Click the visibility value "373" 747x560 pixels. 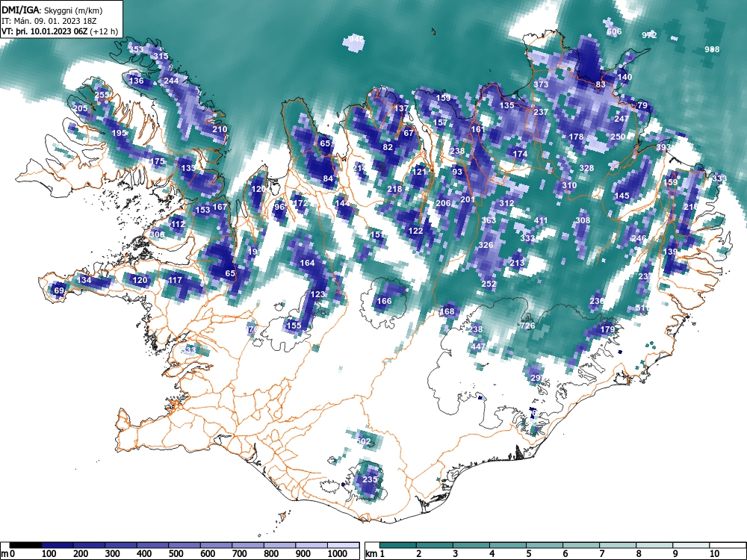541,84
